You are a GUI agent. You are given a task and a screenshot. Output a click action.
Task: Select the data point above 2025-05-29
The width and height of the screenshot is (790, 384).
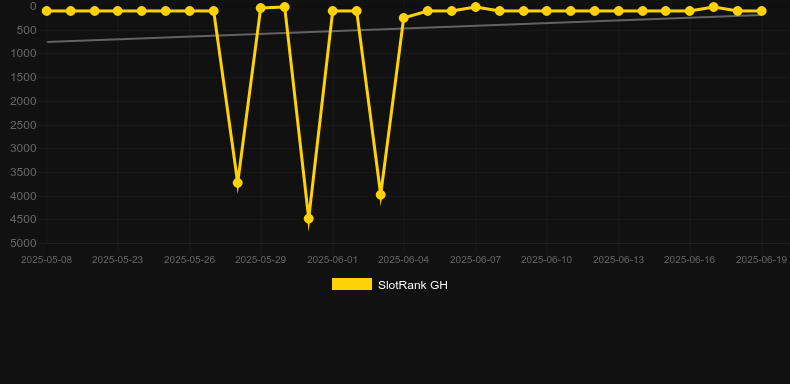261,8
